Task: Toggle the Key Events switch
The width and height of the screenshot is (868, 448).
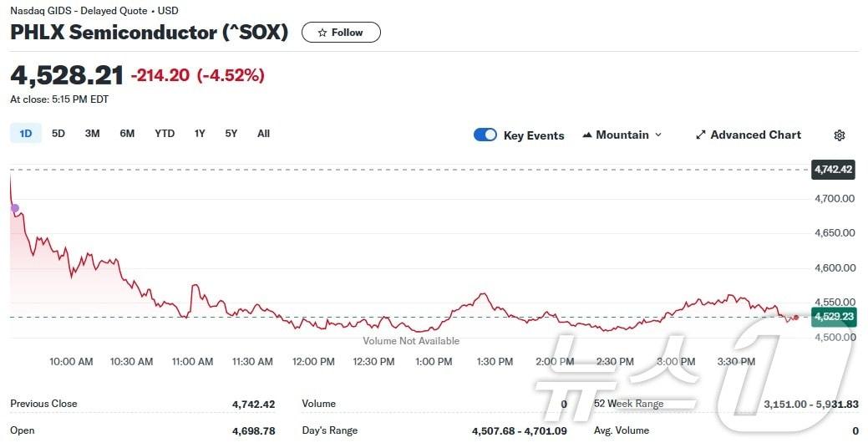Action: tap(485, 135)
